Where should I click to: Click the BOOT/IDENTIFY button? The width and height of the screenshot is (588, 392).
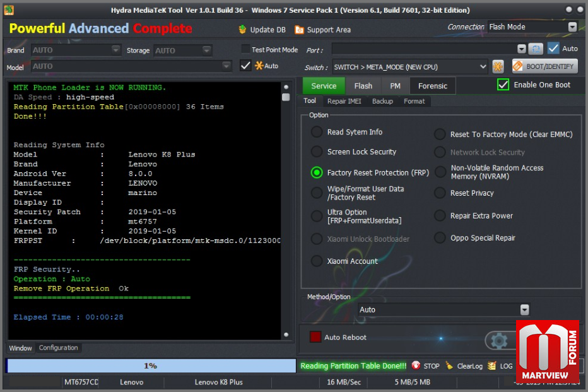click(x=545, y=66)
